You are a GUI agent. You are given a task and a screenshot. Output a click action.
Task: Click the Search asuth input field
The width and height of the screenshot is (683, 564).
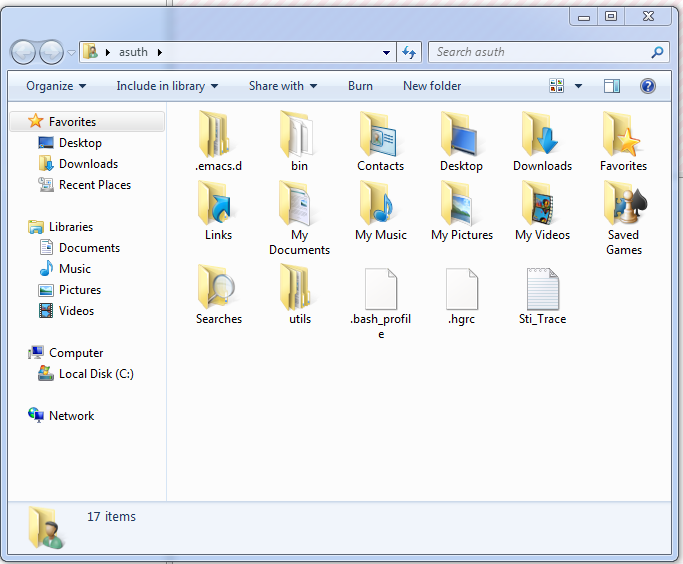coord(540,52)
